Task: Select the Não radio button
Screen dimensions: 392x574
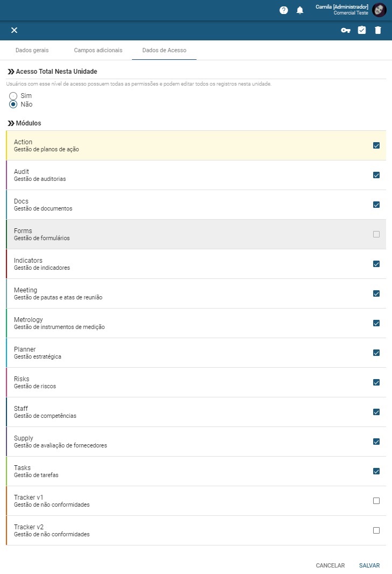Action: pos(13,104)
